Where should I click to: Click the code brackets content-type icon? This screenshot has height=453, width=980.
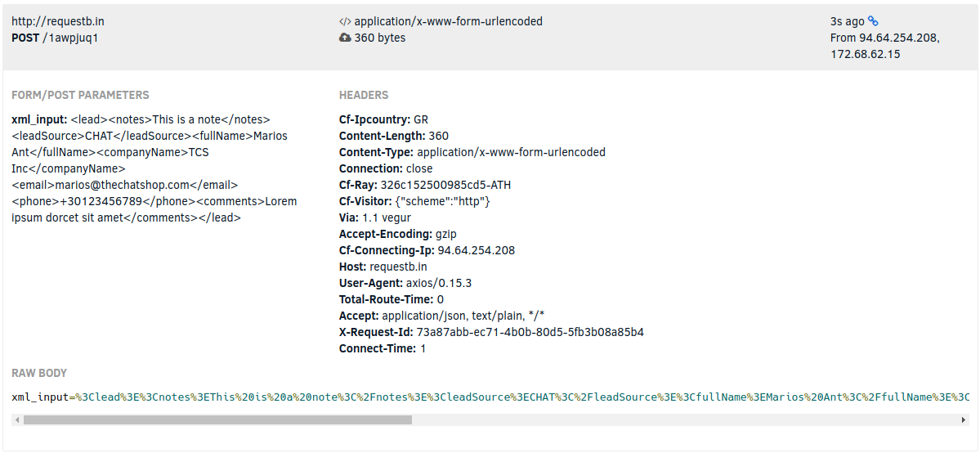pos(344,22)
